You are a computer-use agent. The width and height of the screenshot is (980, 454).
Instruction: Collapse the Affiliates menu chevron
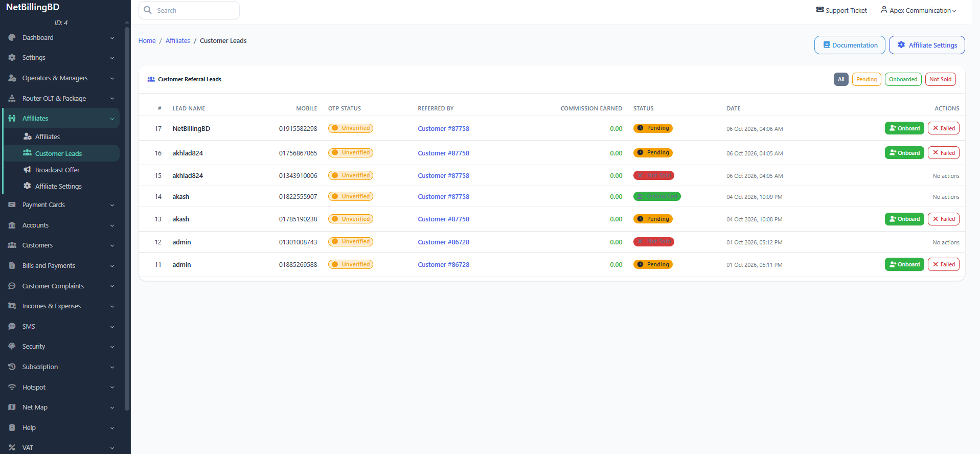pos(112,119)
